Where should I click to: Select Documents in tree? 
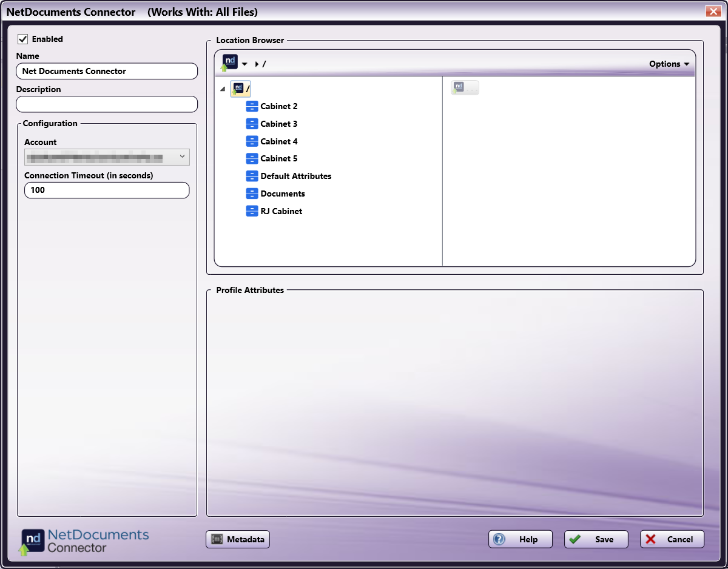click(283, 194)
